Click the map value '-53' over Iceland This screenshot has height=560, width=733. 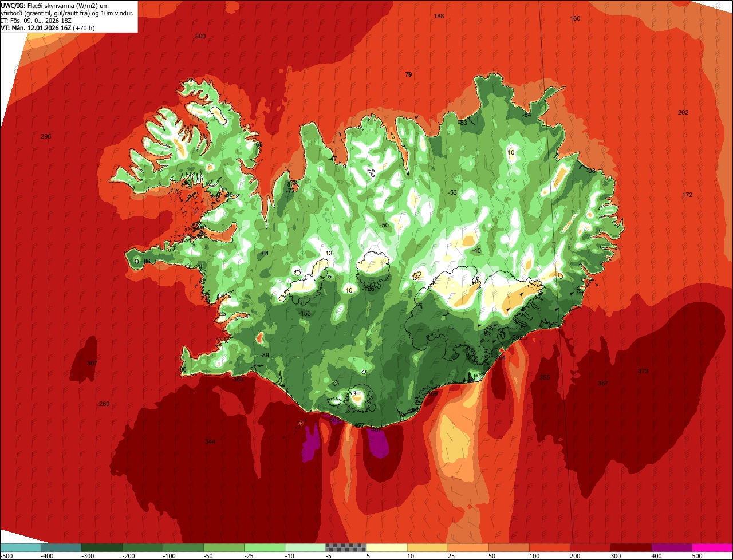453,192
